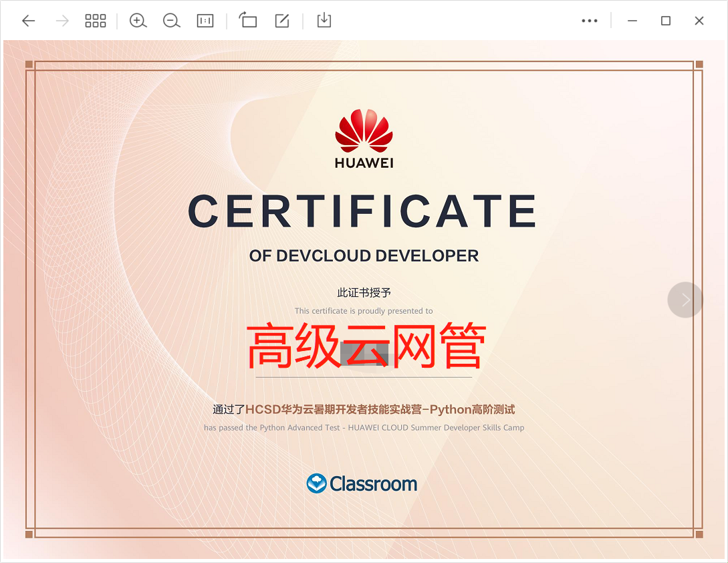Minimize the image viewer window

[632, 21]
